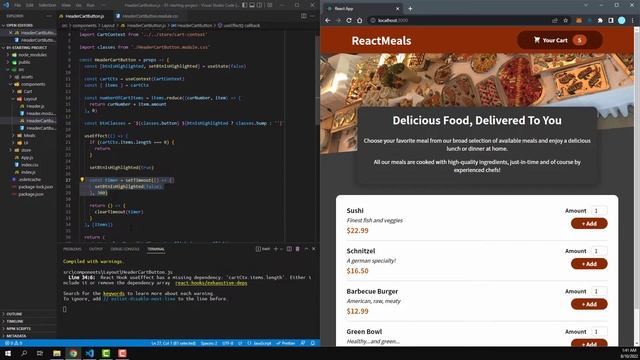Open the Windows Start menu
The image size is (640, 360).
pyautogui.click(x=8, y=353)
